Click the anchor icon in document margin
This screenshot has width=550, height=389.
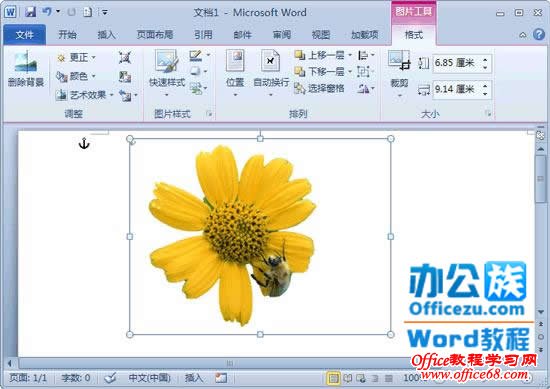[84, 143]
